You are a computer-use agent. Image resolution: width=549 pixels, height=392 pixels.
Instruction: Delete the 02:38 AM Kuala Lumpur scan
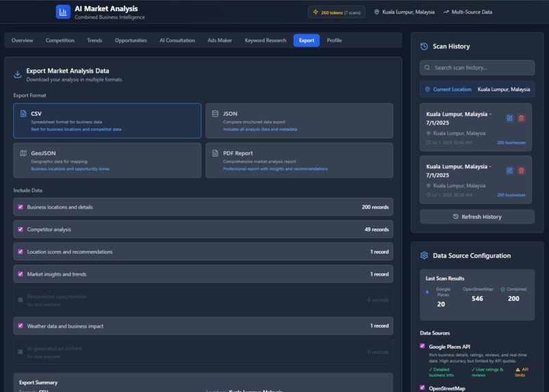[x=522, y=170]
